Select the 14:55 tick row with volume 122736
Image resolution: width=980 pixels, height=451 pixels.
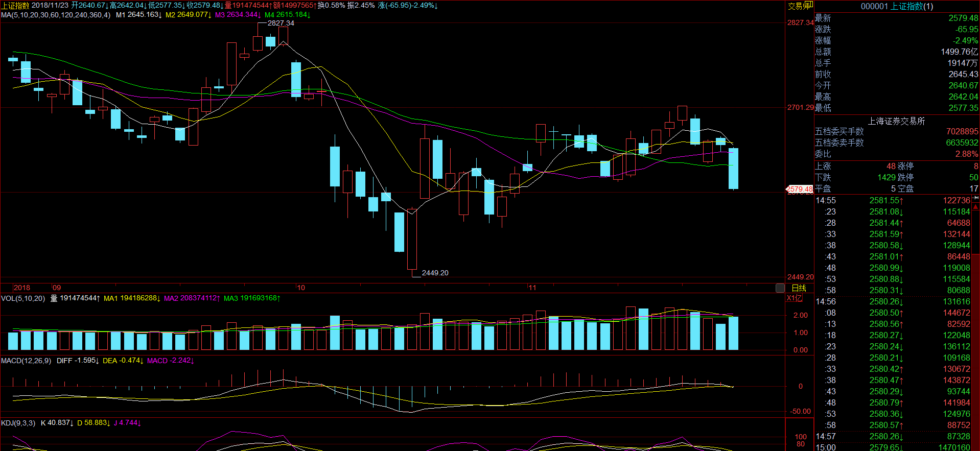point(893,200)
